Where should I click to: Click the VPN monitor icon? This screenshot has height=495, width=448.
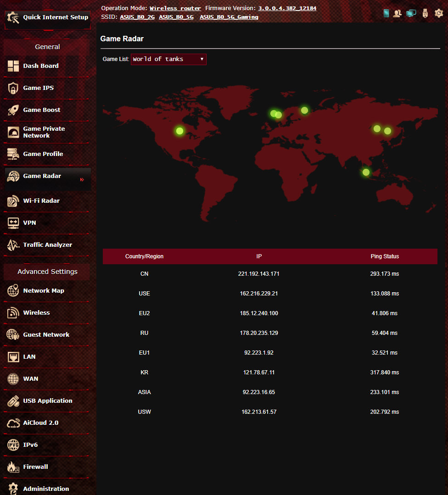(13, 223)
